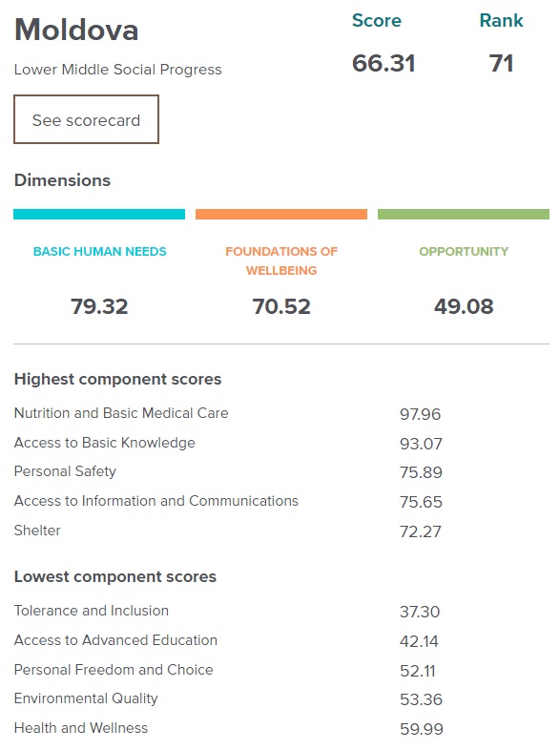Viewport: 560px width, 750px height.
Task: Click the Rank column header
Action: (x=501, y=21)
